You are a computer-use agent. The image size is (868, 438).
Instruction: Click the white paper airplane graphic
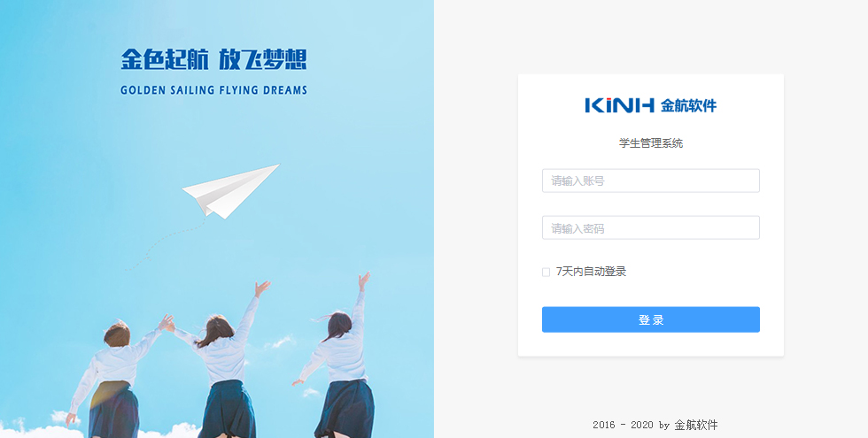coord(231,191)
